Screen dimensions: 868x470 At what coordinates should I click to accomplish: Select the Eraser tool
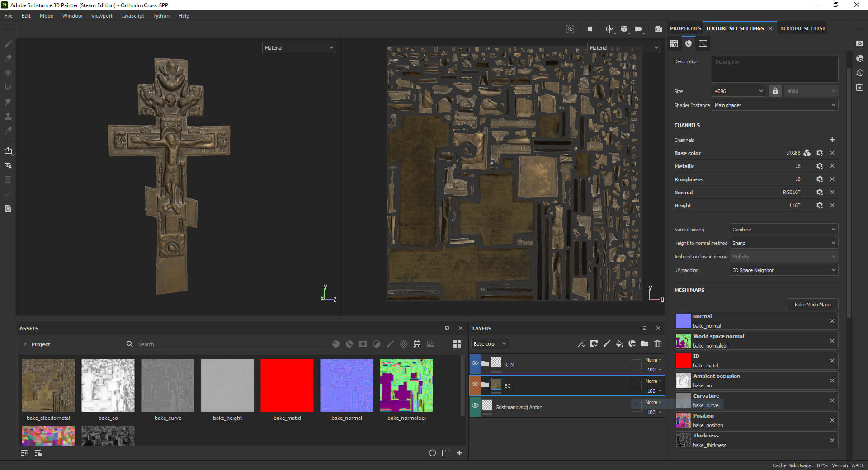(x=8, y=58)
